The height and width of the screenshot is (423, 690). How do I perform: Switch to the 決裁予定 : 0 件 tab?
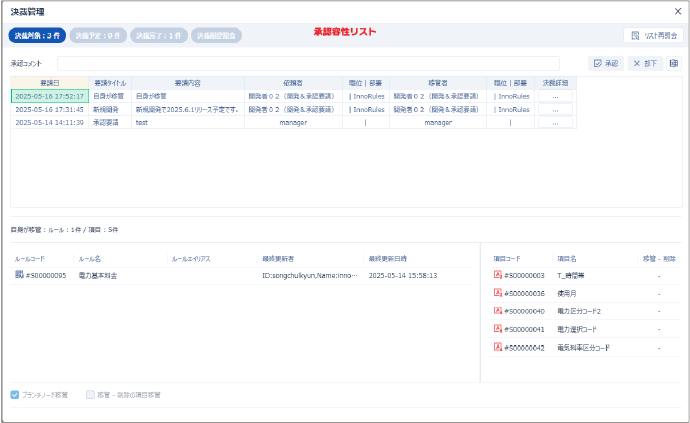pos(98,35)
